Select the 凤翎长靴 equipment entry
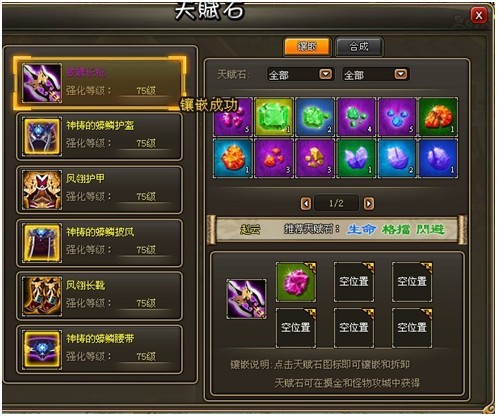The width and height of the screenshot is (497, 416). (99, 296)
